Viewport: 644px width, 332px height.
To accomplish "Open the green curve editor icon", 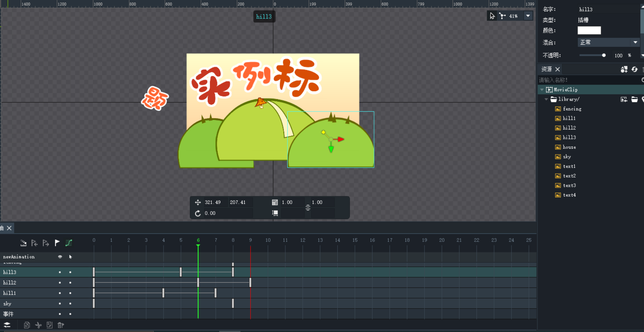I will (x=69, y=243).
